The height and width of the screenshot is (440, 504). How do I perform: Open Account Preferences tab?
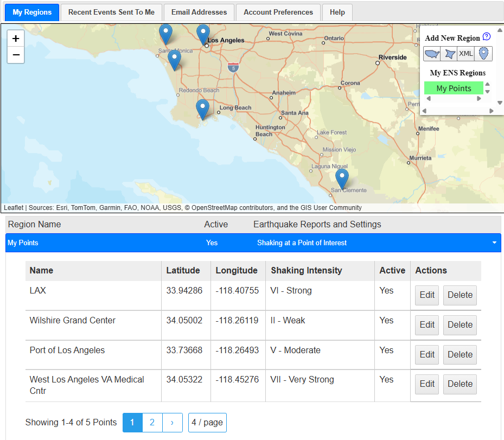(x=278, y=12)
